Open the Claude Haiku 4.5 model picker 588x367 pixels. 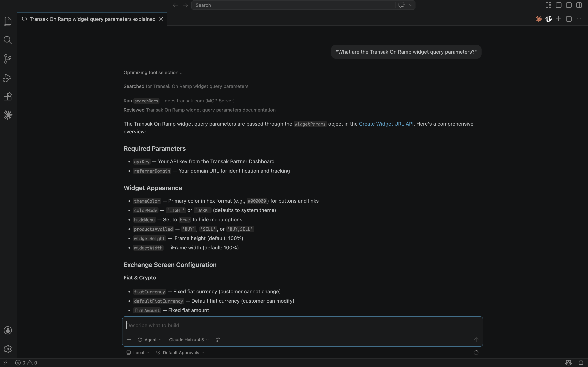pos(189,340)
